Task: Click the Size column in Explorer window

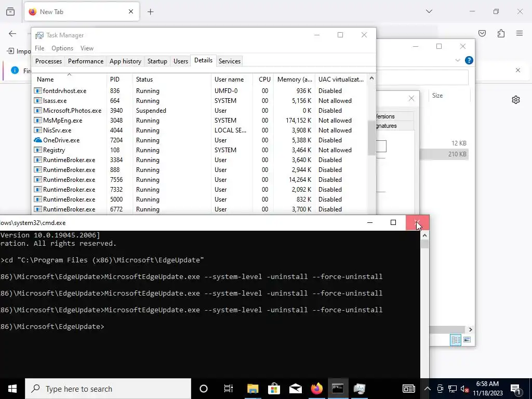Action: click(x=437, y=96)
